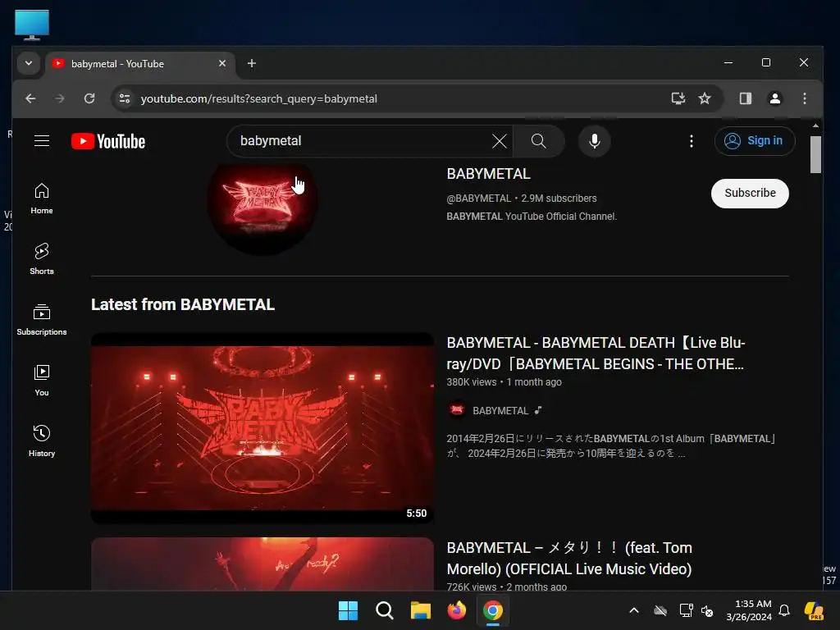
Task: Open YouTube settings three-dot menu
Action: [691, 141]
